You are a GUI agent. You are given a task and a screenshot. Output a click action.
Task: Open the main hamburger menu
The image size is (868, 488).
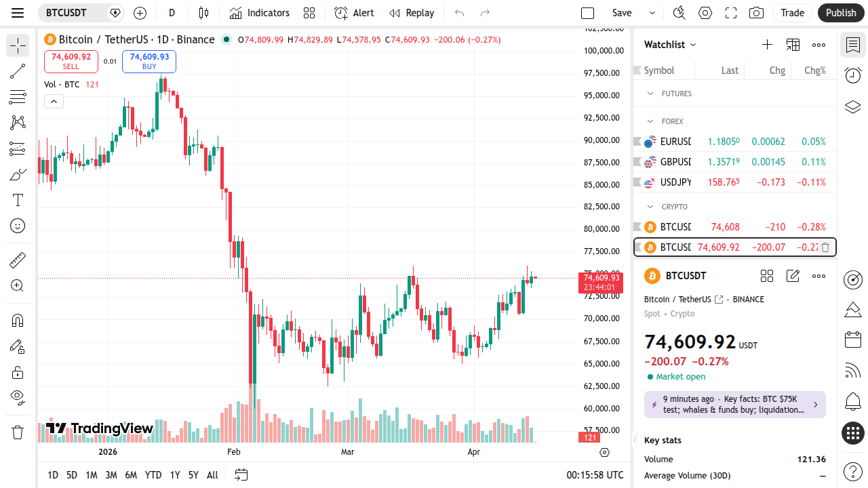coord(18,13)
